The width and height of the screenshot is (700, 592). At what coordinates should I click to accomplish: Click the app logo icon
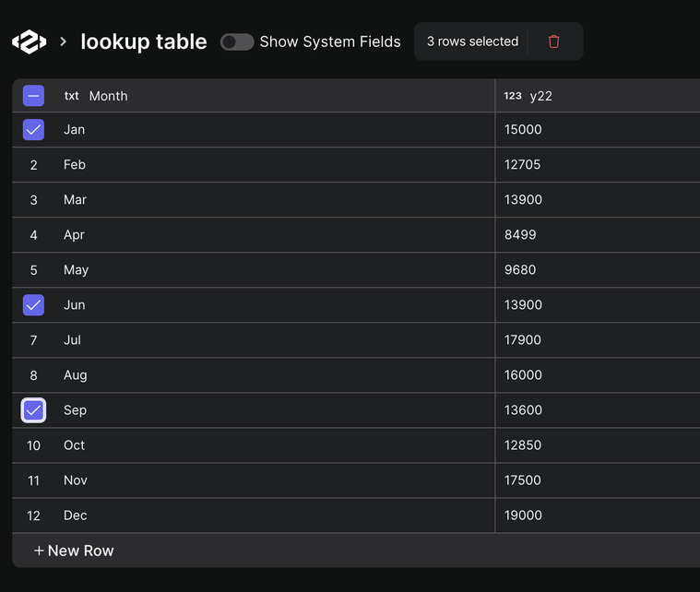pos(29,41)
